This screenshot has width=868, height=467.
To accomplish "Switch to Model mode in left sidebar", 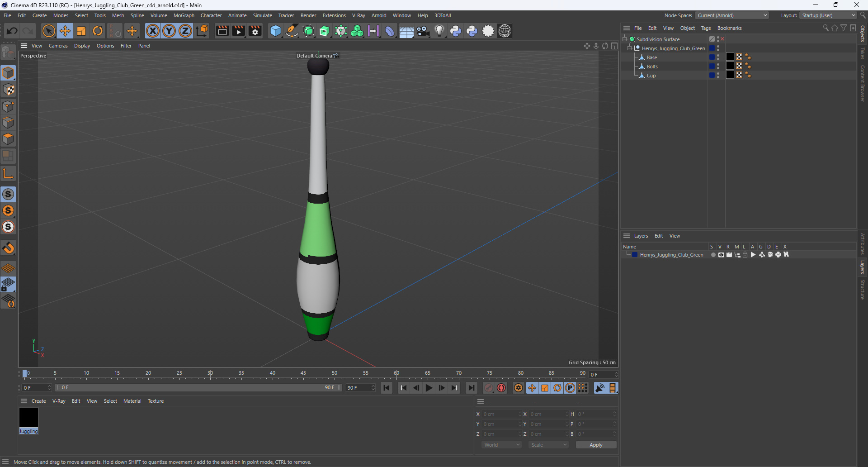I will 8,73.
